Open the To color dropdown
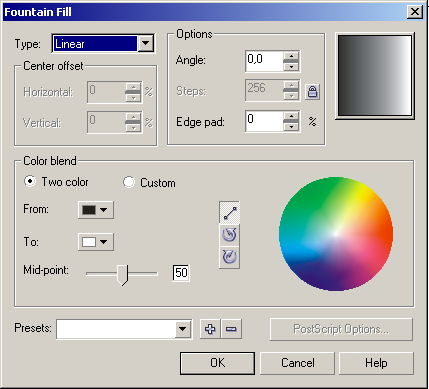Image resolution: width=429 pixels, height=389 pixels. pyautogui.click(x=96, y=242)
